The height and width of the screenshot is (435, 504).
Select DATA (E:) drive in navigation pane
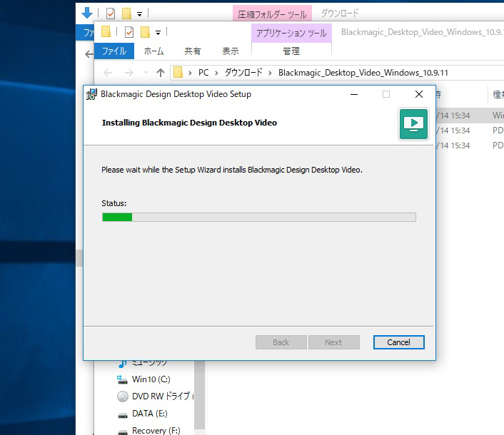tap(142, 414)
